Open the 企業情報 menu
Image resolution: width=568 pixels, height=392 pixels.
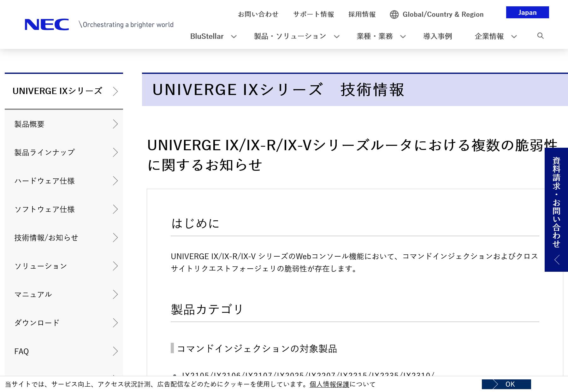(x=489, y=36)
